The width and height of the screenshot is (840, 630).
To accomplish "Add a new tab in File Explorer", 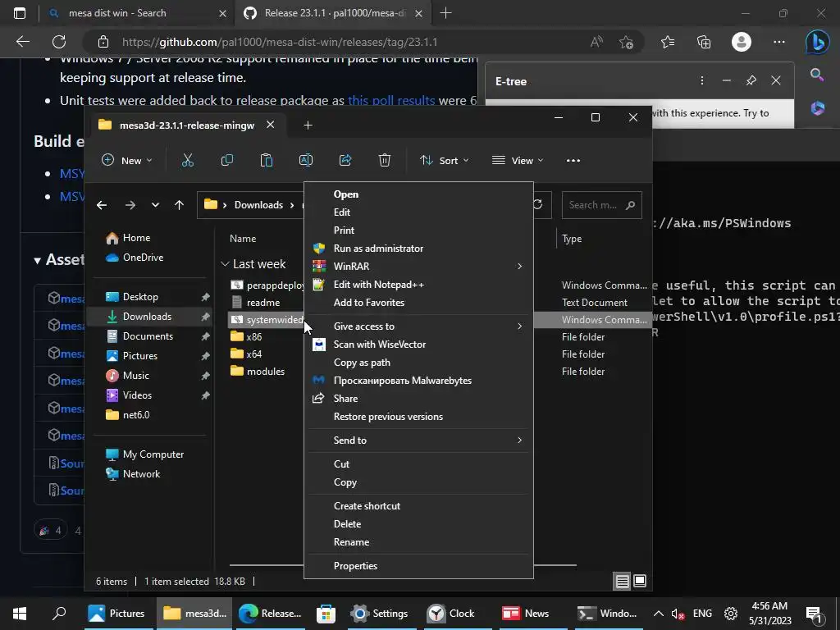I will click(x=308, y=125).
